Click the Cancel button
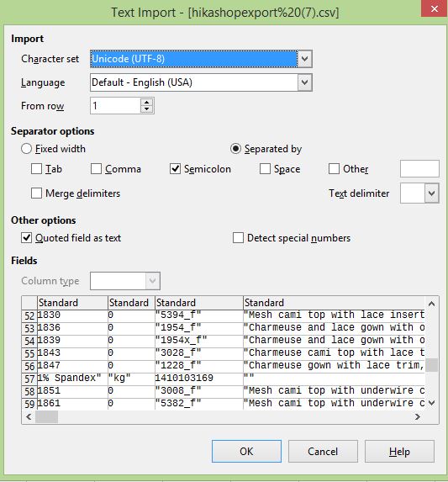This screenshot has height=482, width=448. 323,451
